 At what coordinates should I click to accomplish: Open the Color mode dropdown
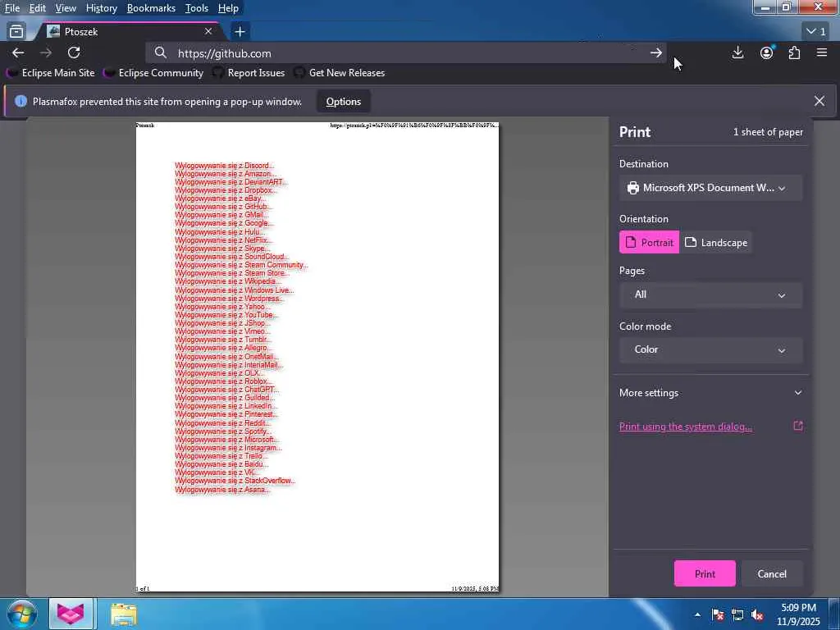pos(711,349)
